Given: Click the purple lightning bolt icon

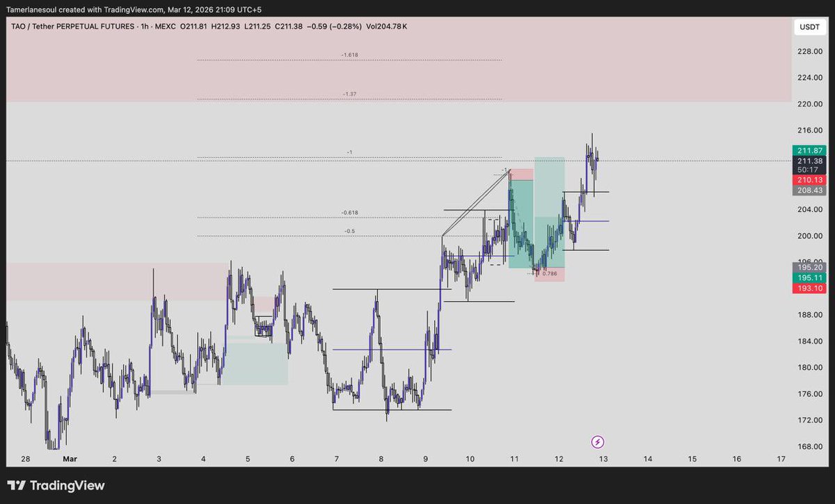Looking at the screenshot, I should (x=597, y=441).
